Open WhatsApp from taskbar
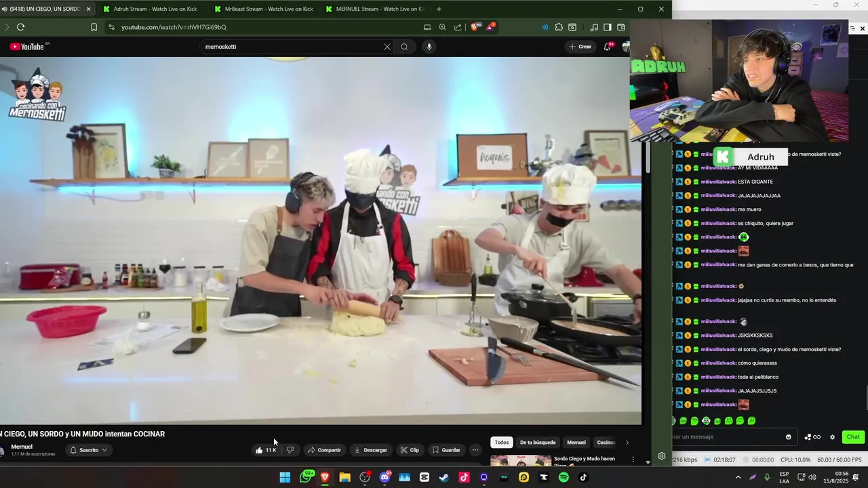Screen dimensions: 868x488 [x=307, y=477]
